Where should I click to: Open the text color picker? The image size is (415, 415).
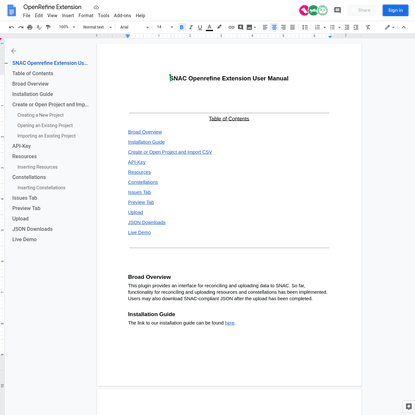pos(209,27)
